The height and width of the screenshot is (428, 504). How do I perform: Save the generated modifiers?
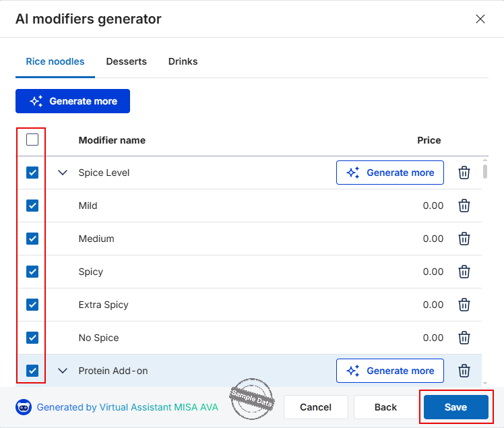pyautogui.click(x=455, y=407)
